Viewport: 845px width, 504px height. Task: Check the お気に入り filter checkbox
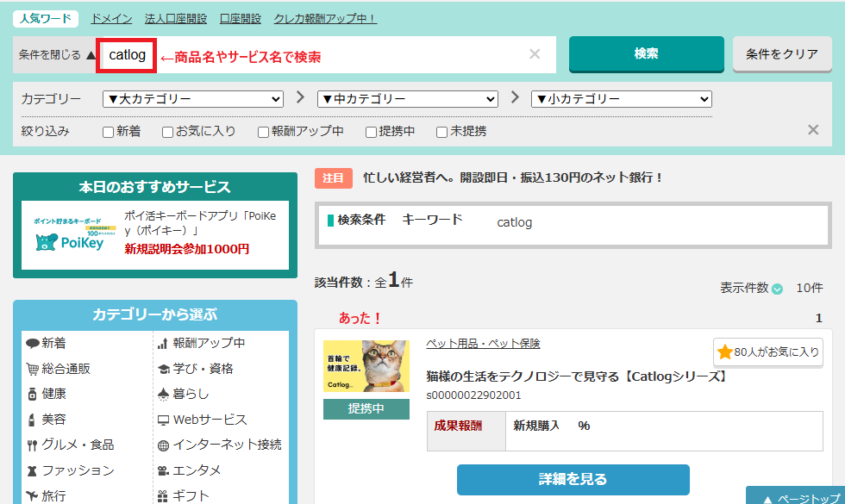167,132
